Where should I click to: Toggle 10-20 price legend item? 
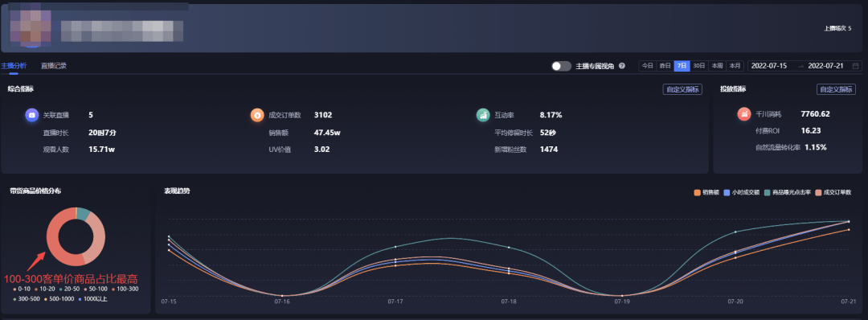tap(45, 289)
